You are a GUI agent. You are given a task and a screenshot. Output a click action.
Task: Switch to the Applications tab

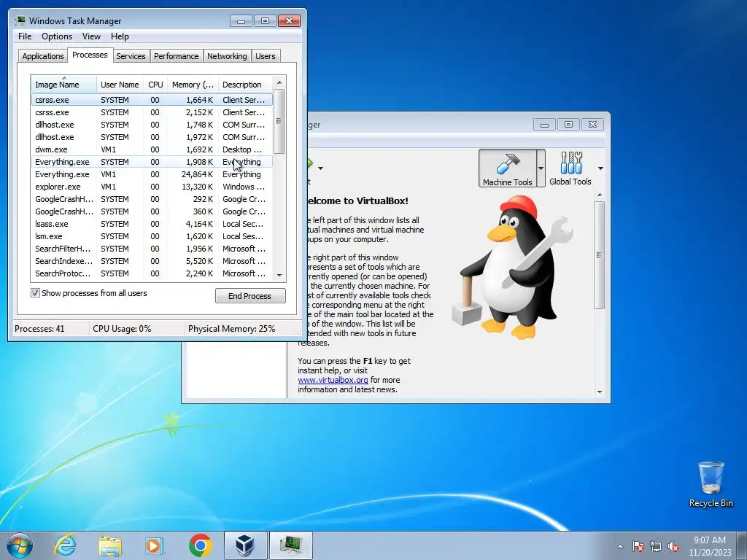(43, 56)
